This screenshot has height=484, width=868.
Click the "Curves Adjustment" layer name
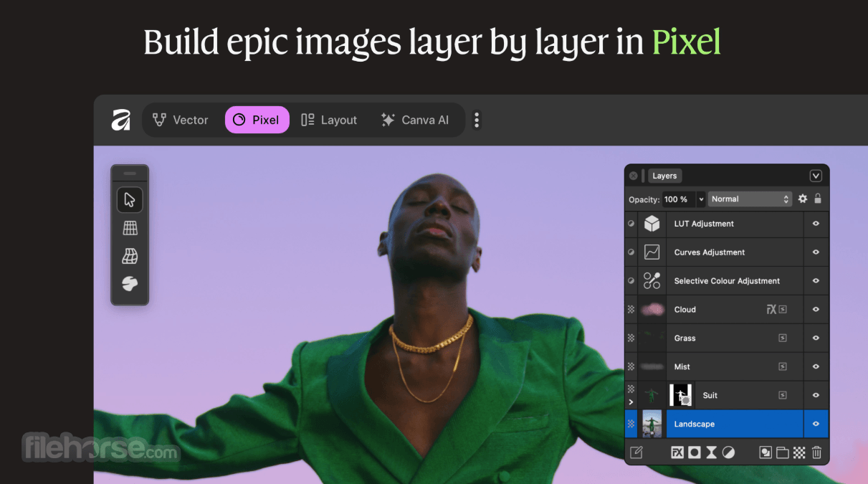pyautogui.click(x=710, y=252)
